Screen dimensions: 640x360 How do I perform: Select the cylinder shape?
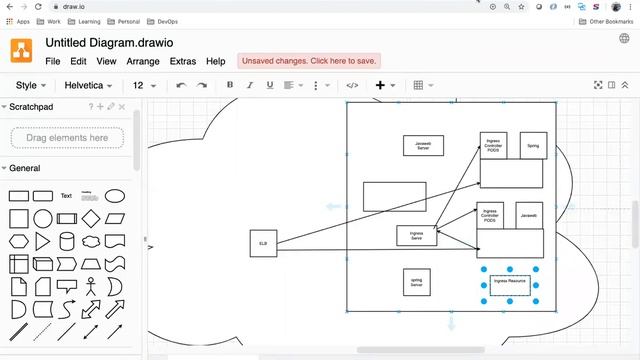tap(67, 242)
